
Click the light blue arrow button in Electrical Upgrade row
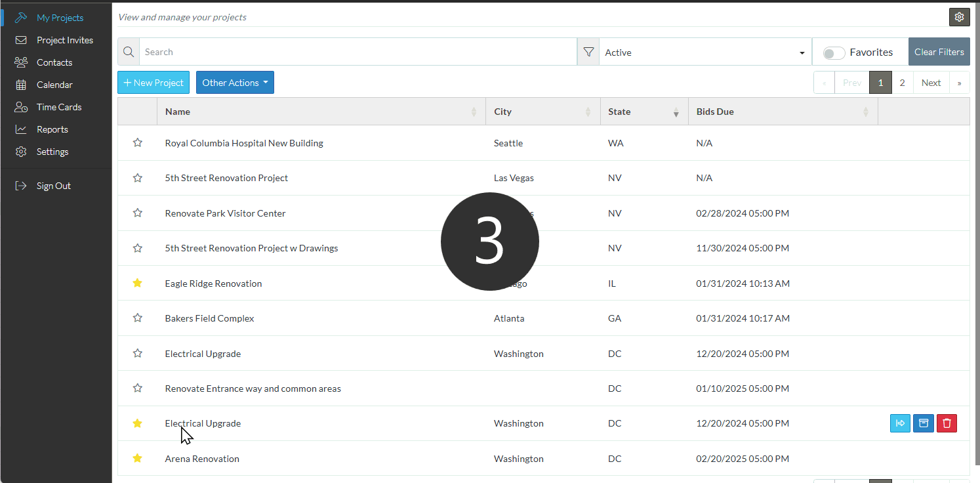[x=900, y=423]
